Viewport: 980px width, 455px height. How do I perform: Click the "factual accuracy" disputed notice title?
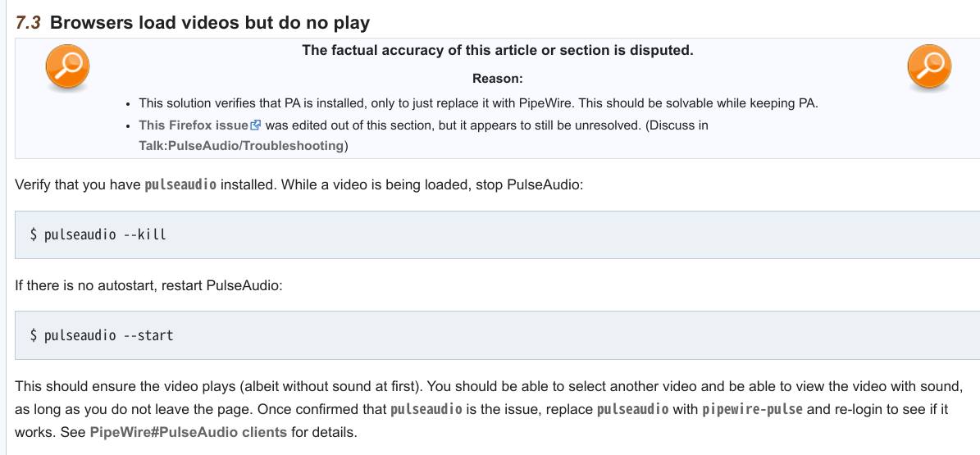(x=497, y=50)
